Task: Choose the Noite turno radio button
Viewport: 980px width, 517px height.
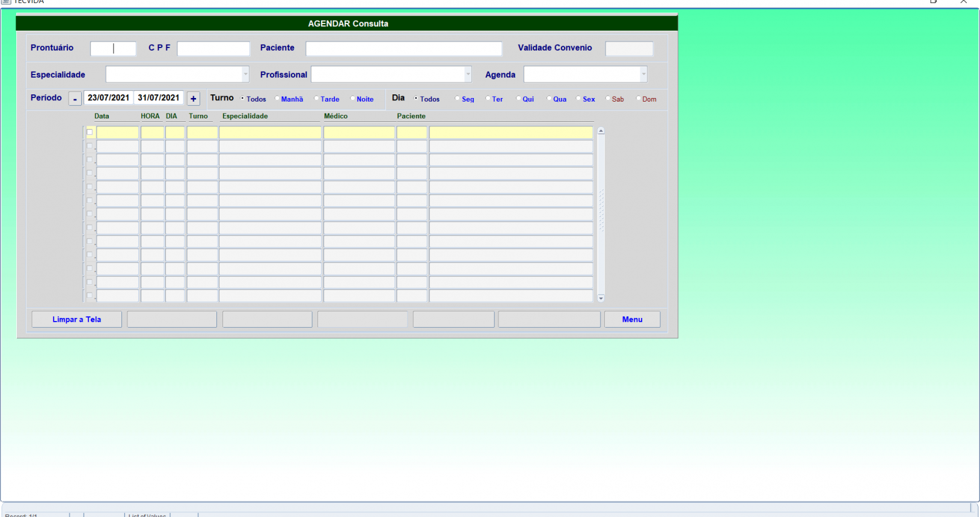Action: (x=352, y=99)
